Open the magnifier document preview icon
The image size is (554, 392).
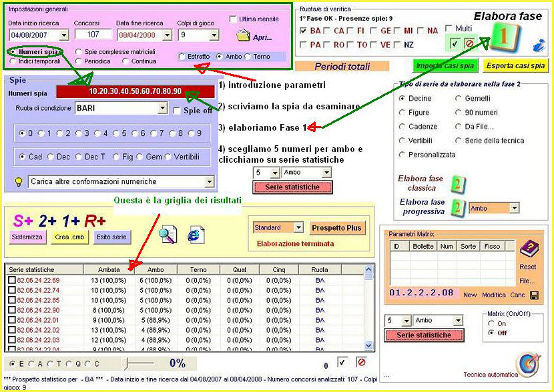[x=168, y=235]
